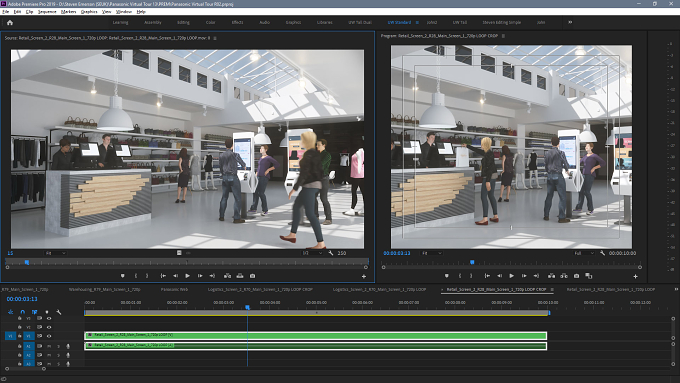Click Source monitor playhead marker
Image resolution: width=680 pixels, height=383 pixels.
27,262
